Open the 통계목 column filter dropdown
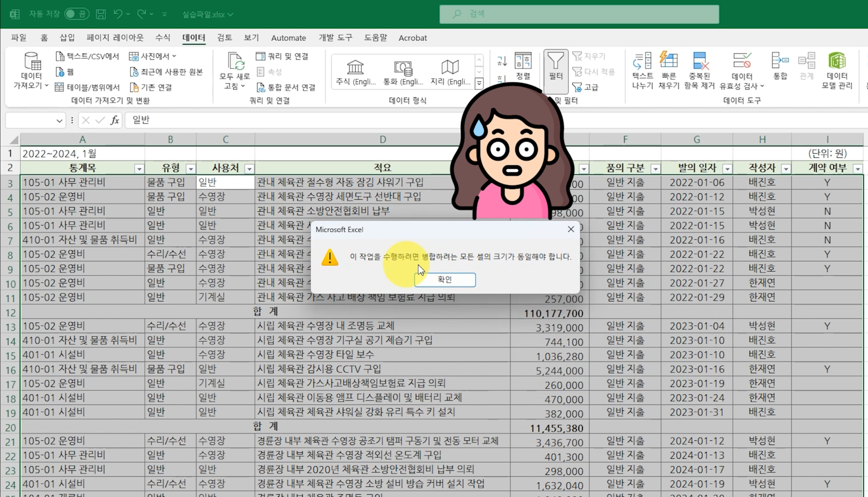The image size is (868, 497). (x=139, y=169)
